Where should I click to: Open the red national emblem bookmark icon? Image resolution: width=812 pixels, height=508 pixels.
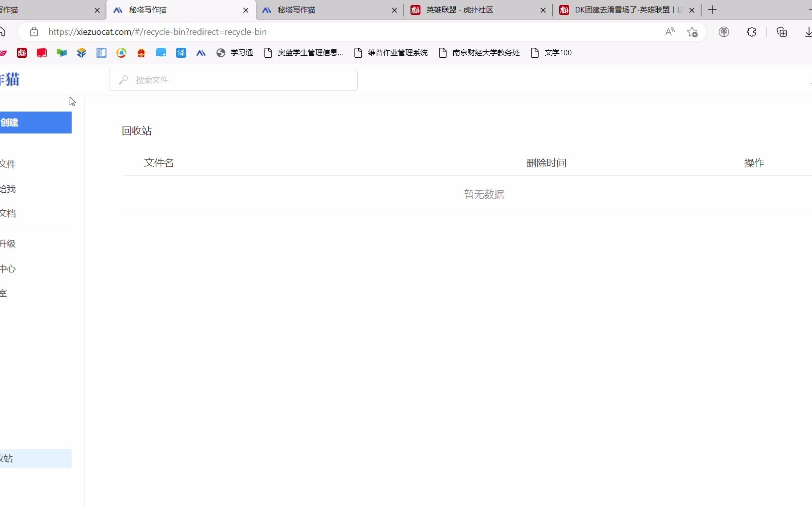pyautogui.click(x=141, y=53)
